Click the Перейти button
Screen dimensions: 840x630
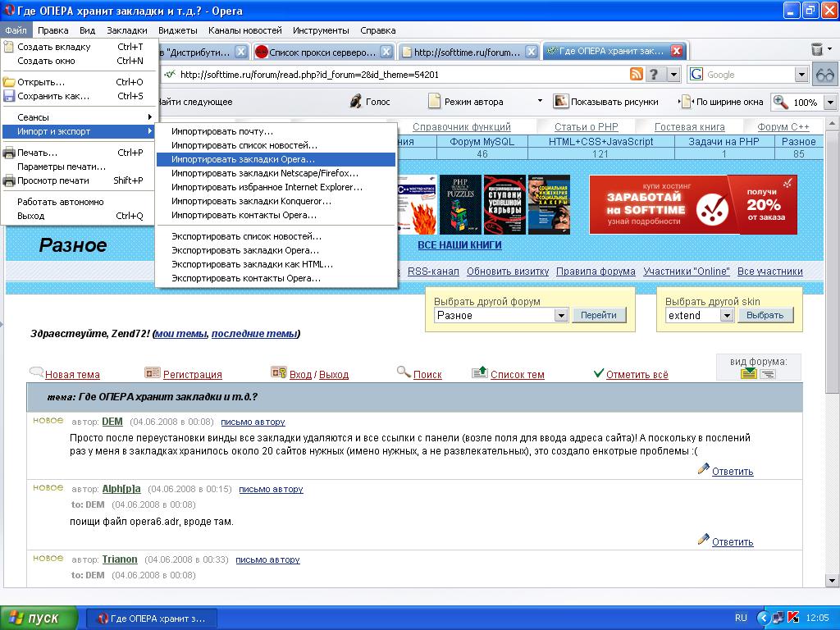pyautogui.click(x=598, y=315)
